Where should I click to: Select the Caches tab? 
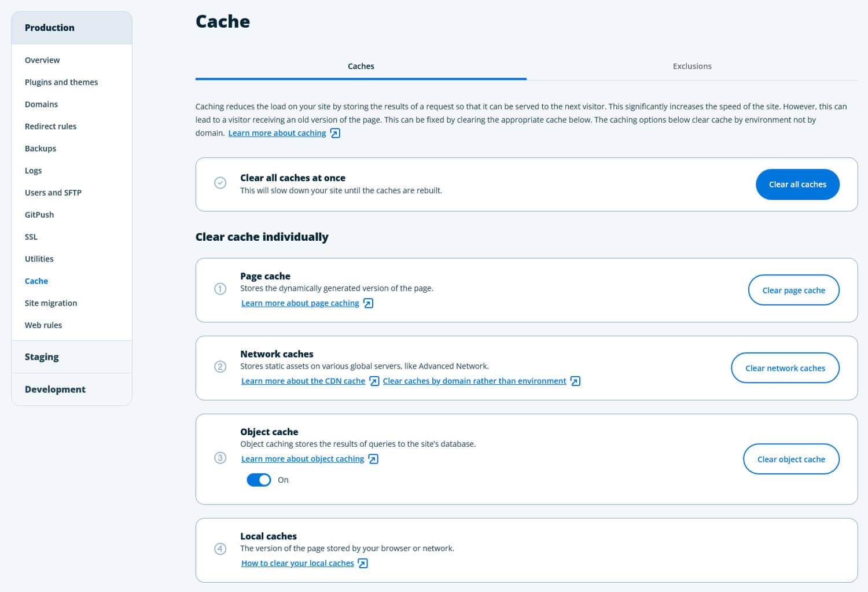click(x=361, y=67)
